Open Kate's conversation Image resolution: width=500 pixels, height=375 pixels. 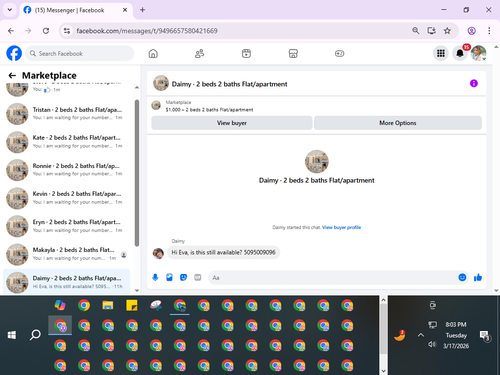coord(67,142)
